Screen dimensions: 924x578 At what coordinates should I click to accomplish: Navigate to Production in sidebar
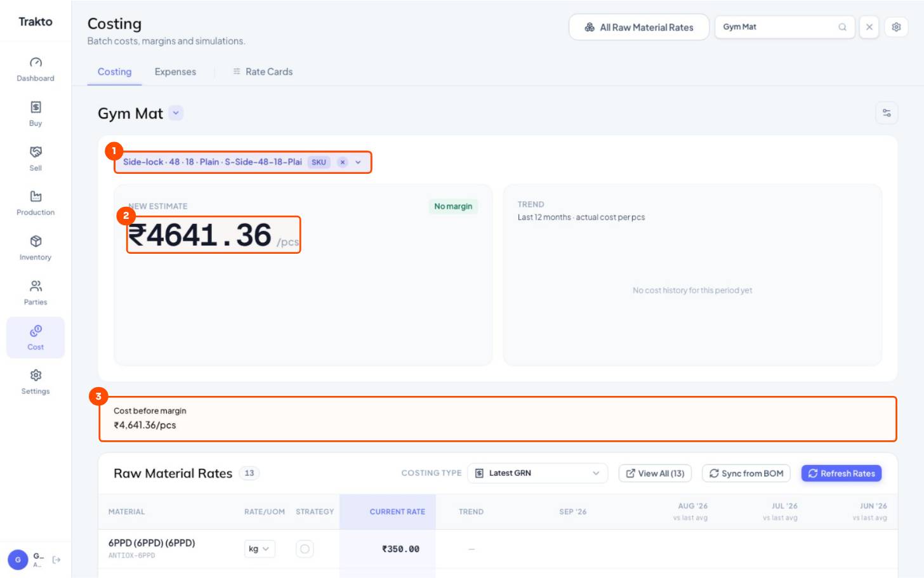(36, 202)
